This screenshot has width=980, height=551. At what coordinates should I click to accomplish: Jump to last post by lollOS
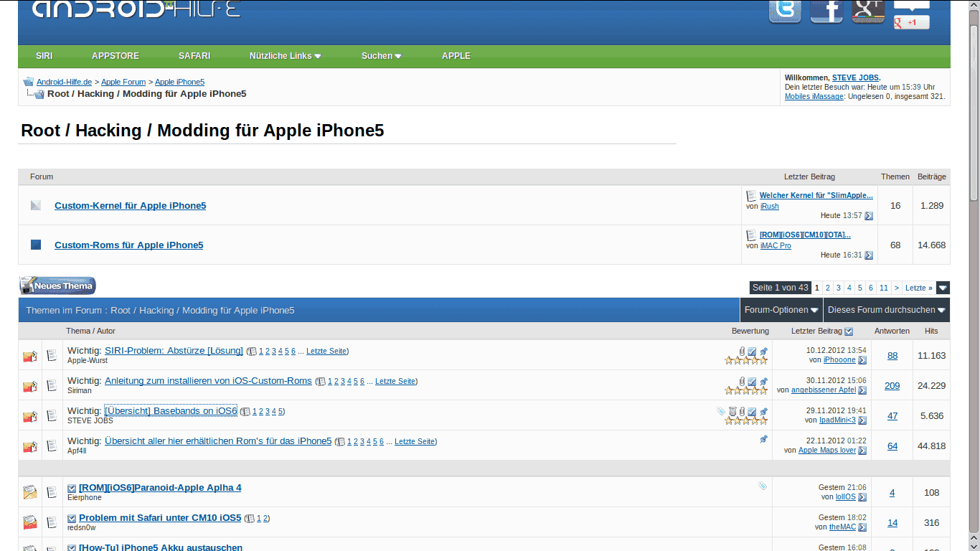coord(862,497)
